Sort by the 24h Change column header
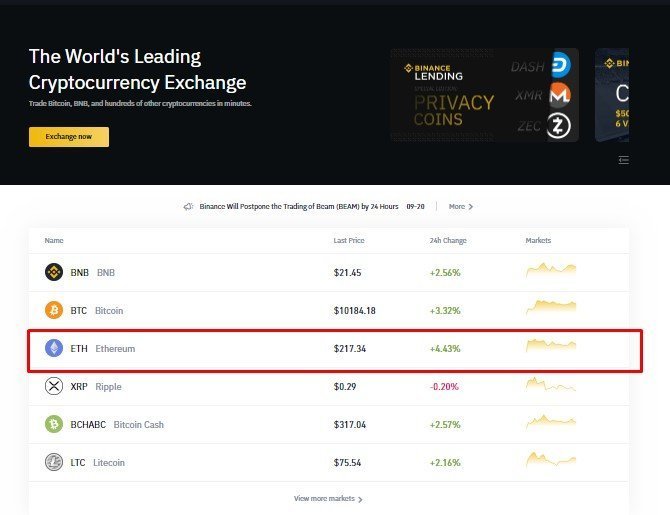The width and height of the screenshot is (670, 515). (448, 240)
